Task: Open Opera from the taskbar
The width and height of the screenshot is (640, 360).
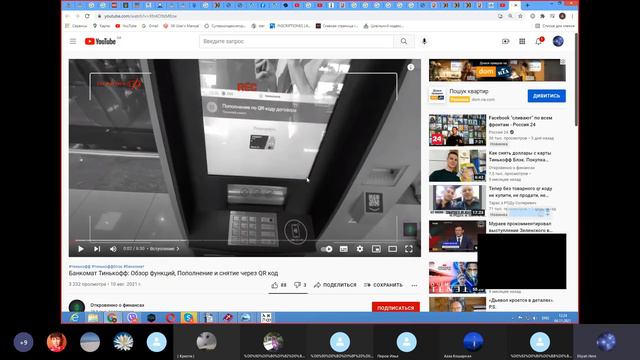Action: [170, 318]
